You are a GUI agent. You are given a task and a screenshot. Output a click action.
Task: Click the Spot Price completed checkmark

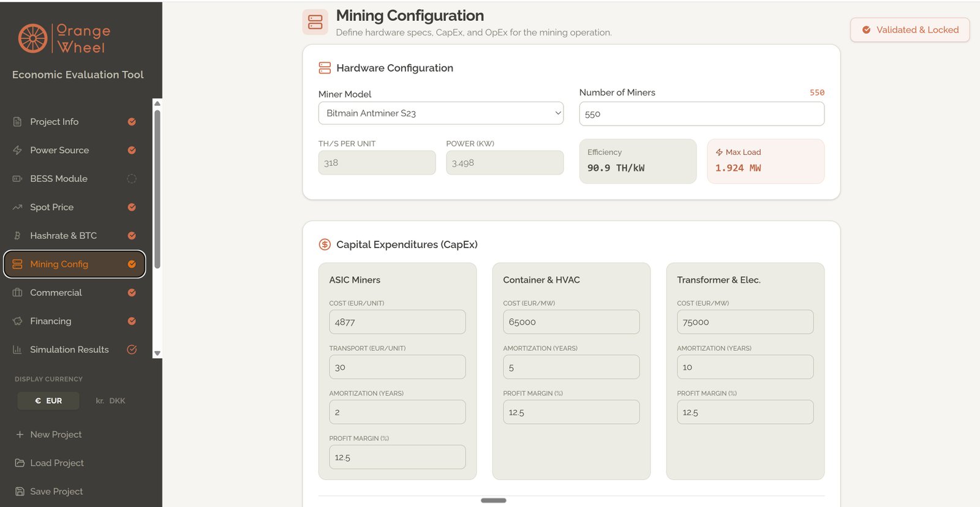132,207
